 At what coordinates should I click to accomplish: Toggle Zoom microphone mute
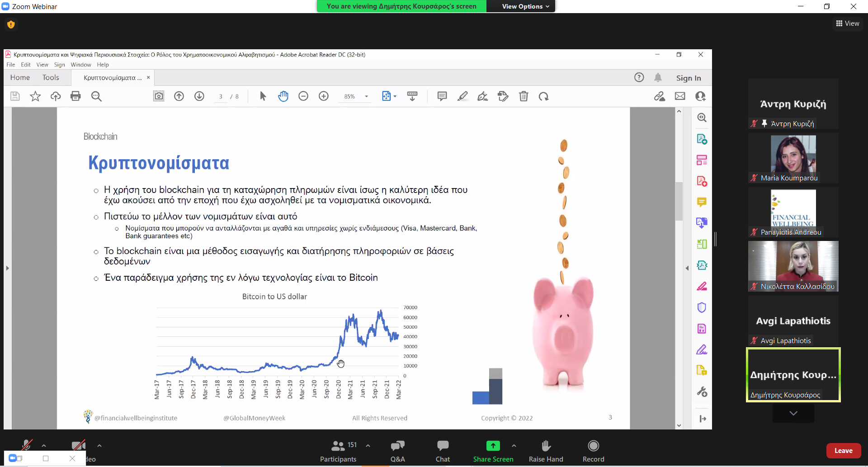click(27, 446)
